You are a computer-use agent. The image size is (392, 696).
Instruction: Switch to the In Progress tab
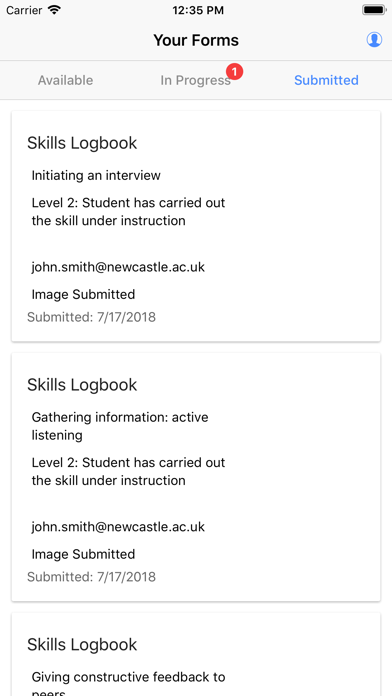[x=195, y=80]
